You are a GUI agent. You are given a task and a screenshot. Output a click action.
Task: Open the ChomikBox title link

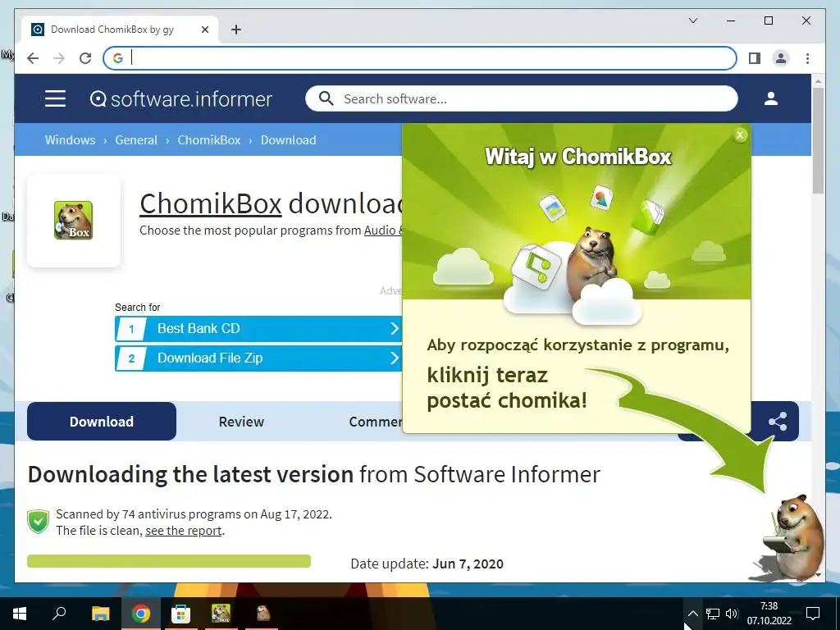coord(211,203)
